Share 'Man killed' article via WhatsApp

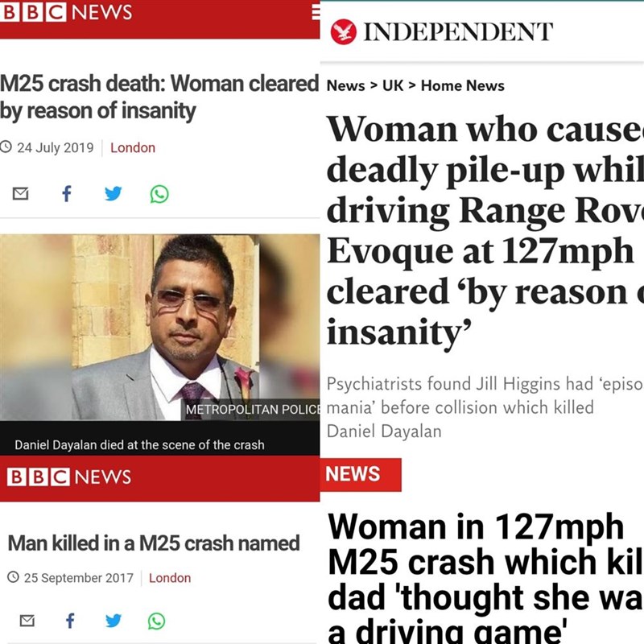click(157, 621)
